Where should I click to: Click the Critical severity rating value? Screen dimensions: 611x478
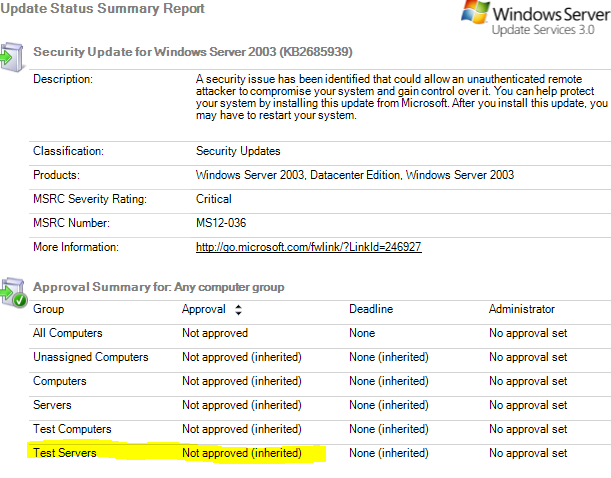214,199
